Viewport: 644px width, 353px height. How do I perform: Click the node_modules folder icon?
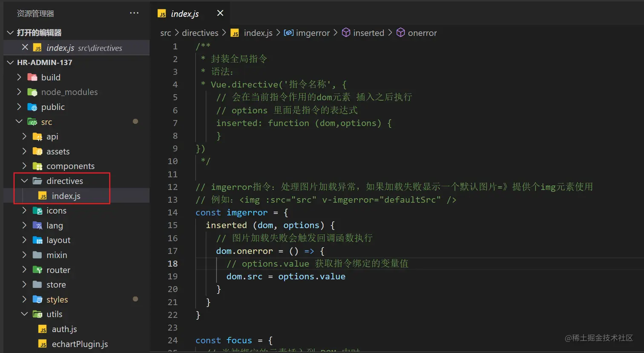point(32,92)
